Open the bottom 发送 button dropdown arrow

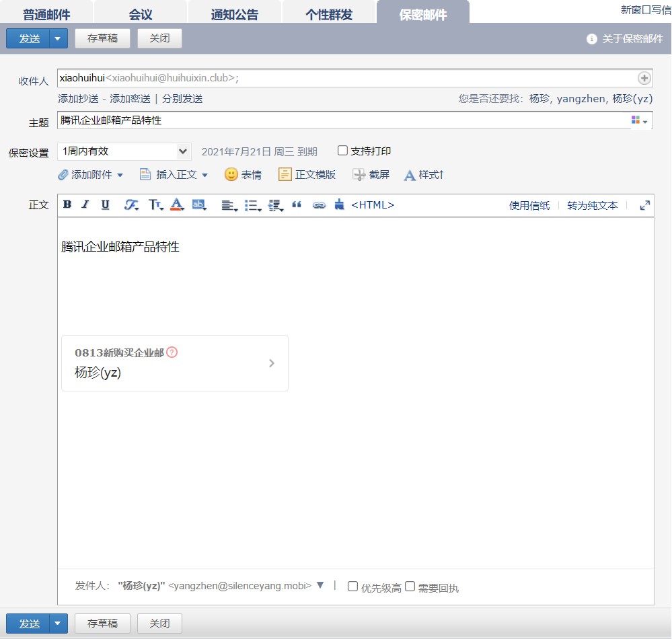58,623
